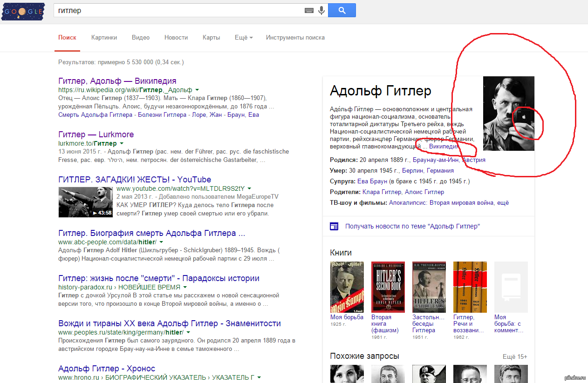Click Ещё 15+ related queries link
Screen dimensions: 588x383
515,356
